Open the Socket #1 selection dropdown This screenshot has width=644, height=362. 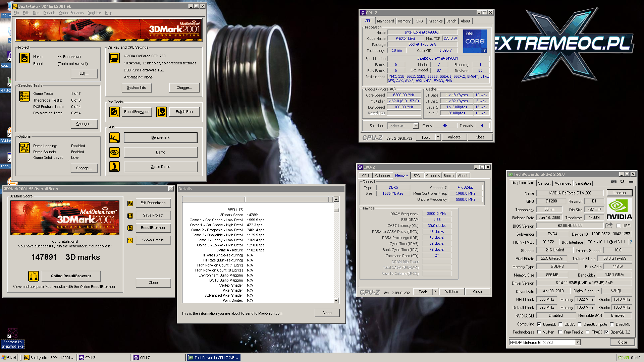(416, 126)
